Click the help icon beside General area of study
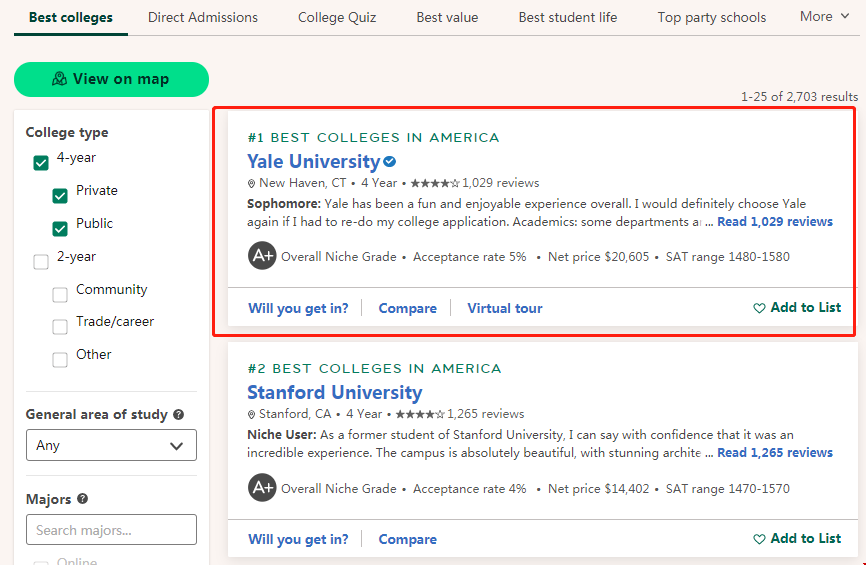 (178, 414)
